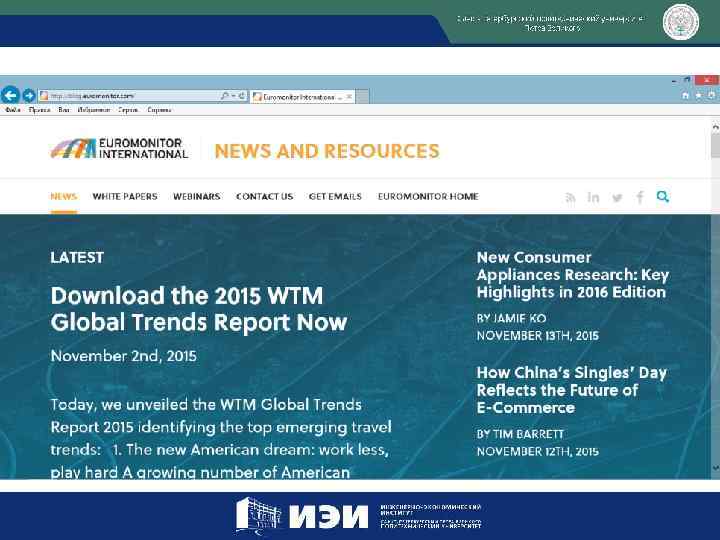Open How China's Singles' Day article
Screen dimensions: 720x540
(x=572, y=390)
